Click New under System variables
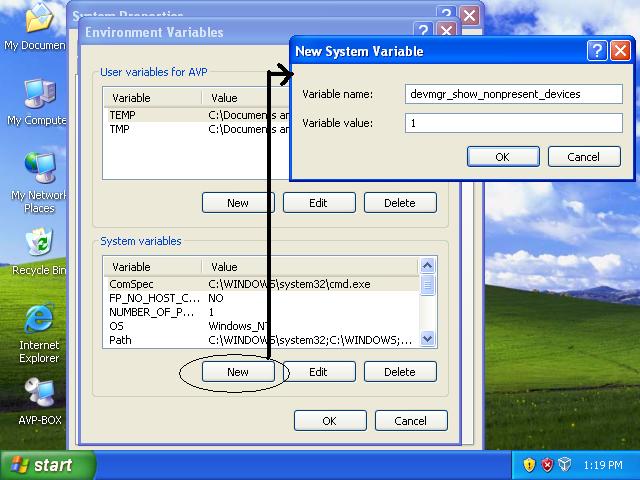The width and height of the screenshot is (640, 480). click(x=238, y=372)
